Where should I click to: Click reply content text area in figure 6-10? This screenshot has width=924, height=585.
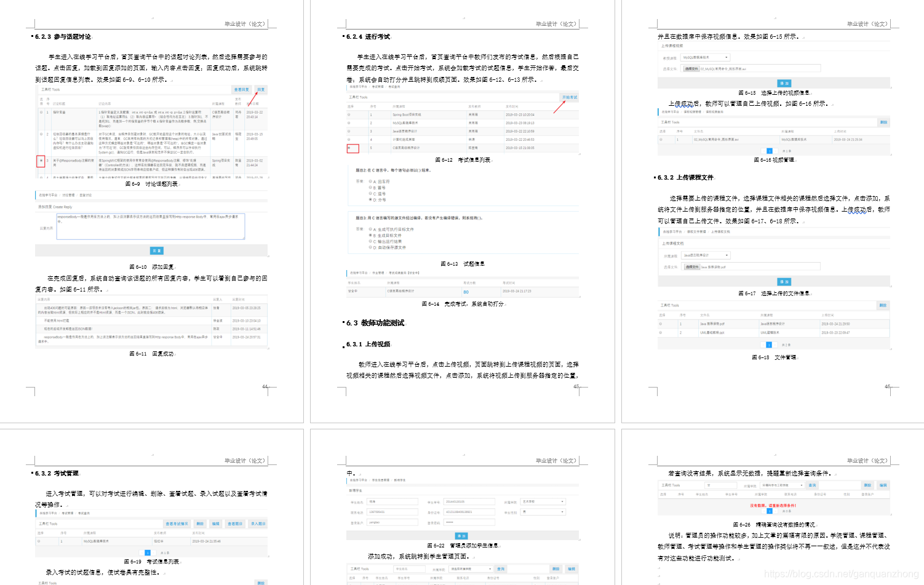(x=151, y=226)
